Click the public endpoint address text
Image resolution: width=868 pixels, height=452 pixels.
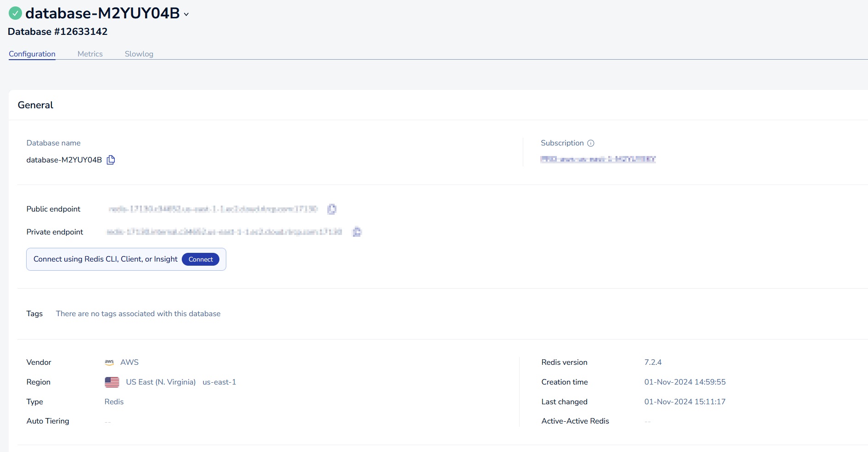(x=213, y=209)
